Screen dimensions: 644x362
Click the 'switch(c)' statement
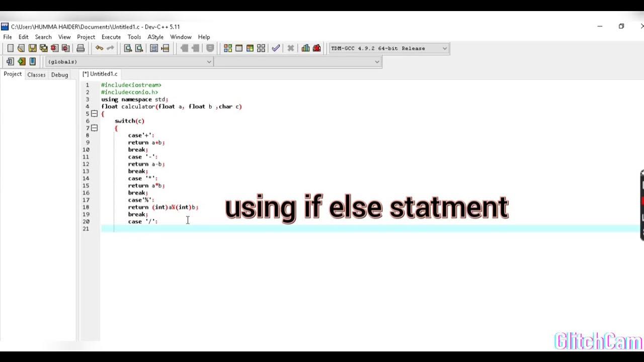[x=129, y=121]
